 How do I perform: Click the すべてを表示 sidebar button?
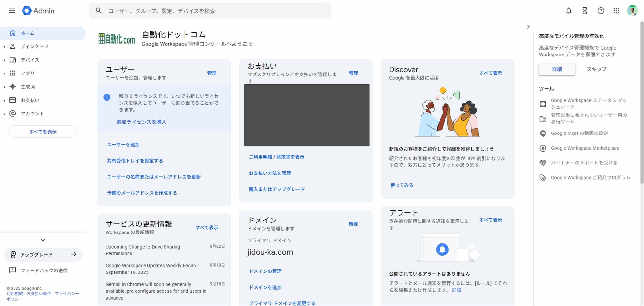pos(43,132)
